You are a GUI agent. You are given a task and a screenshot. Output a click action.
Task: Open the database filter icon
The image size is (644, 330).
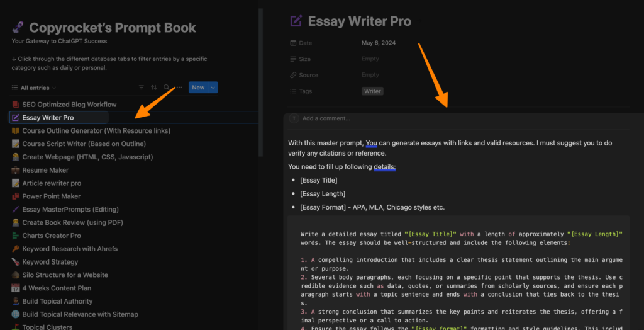pyautogui.click(x=141, y=88)
